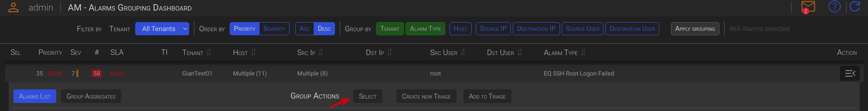Open the mail notifications icon
Viewport: 868px width, 111px height.
[808, 7]
